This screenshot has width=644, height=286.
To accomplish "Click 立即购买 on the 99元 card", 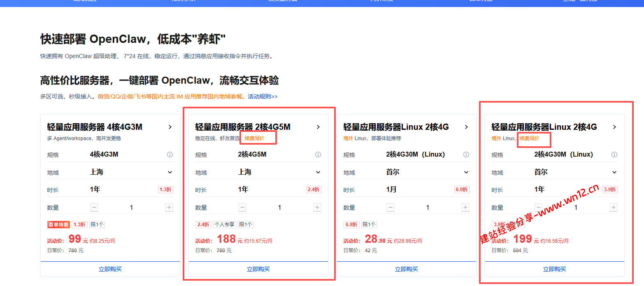I will point(110,269).
